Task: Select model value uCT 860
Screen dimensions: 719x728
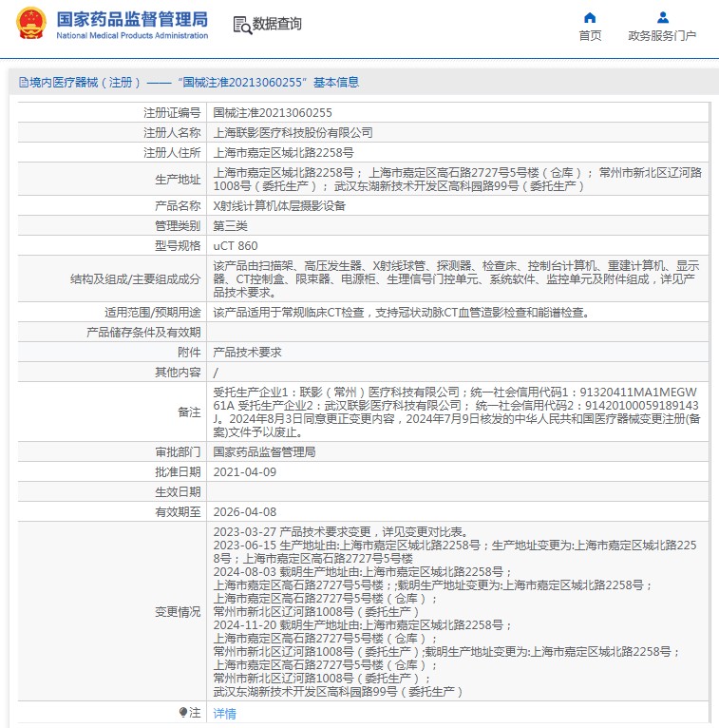Action: coord(236,246)
